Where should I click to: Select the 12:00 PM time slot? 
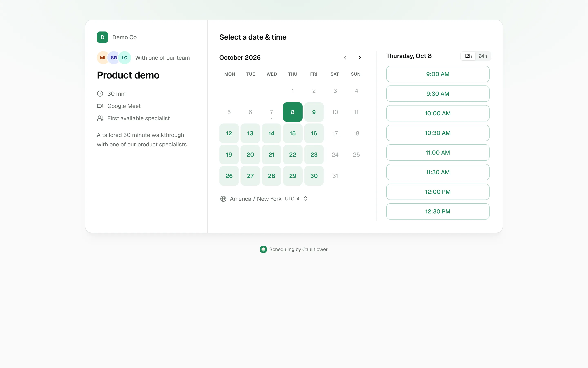(x=438, y=192)
